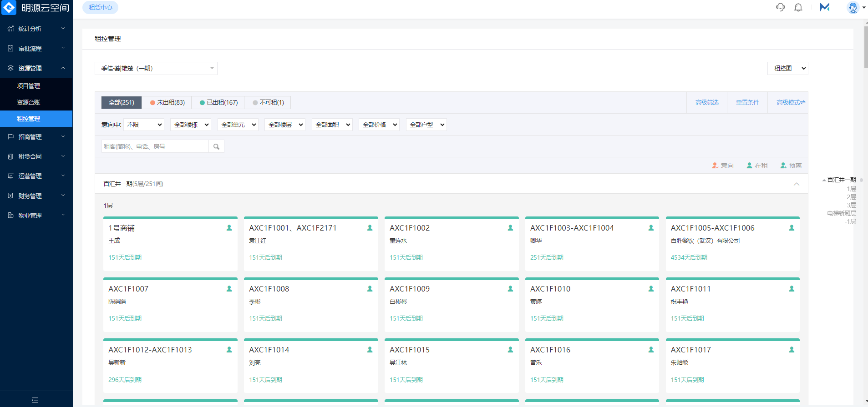This screenshot has width=868, height=407.
Task: Click the tenant icon on AXC1F1005-AXC1F1006 card
Action: click(x=792, y=228)
